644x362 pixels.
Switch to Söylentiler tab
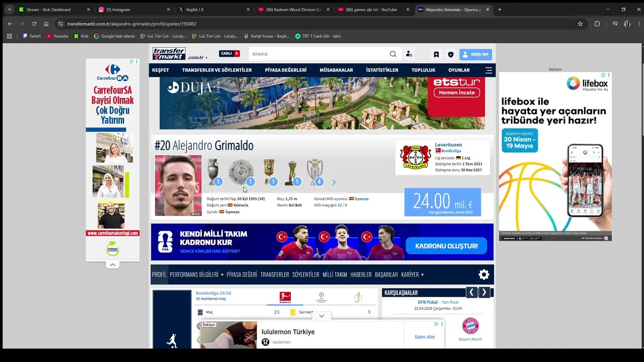tap(306, 275)
